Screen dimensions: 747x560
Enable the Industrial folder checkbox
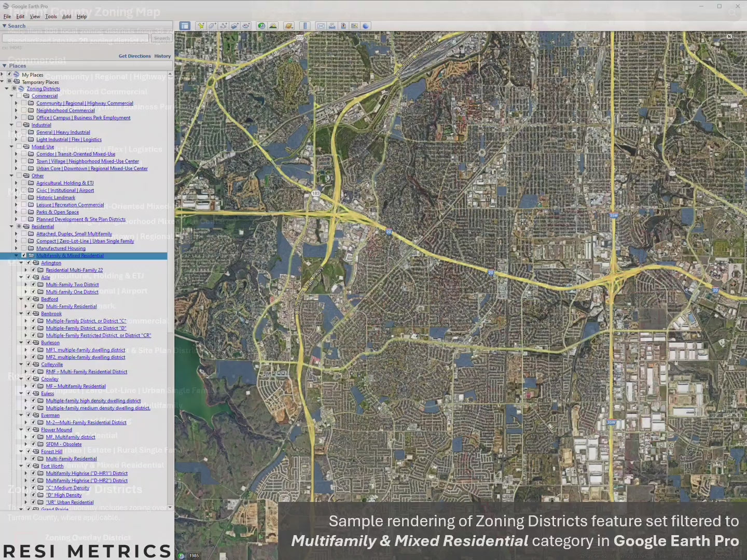(x=19, y=125)
